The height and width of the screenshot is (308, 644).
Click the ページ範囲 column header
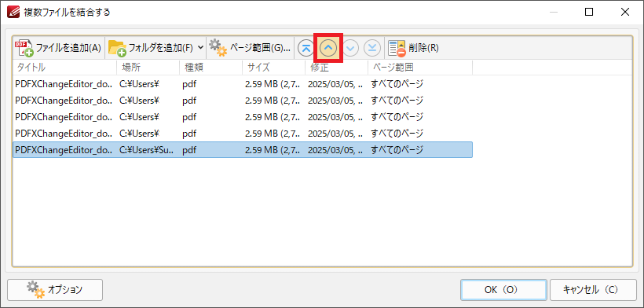click(420, 68)
